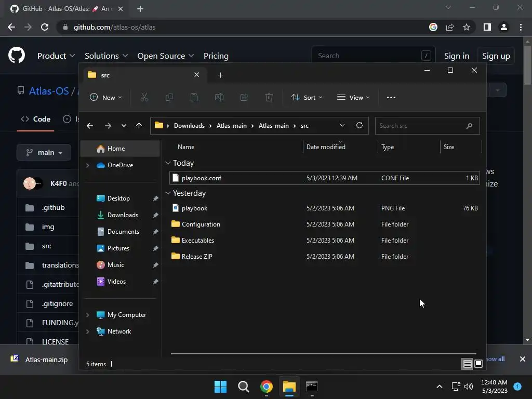This screenshot has height=399, width=532.
Task: Open the New dropdown in Explorer
Action: coord(106,97)
